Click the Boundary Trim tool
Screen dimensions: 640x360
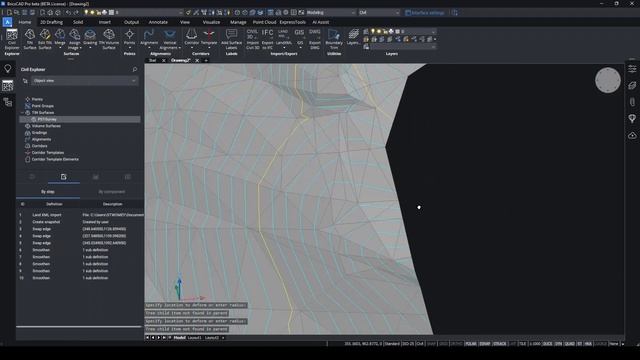pyautogui.click(x=334, y=39)
